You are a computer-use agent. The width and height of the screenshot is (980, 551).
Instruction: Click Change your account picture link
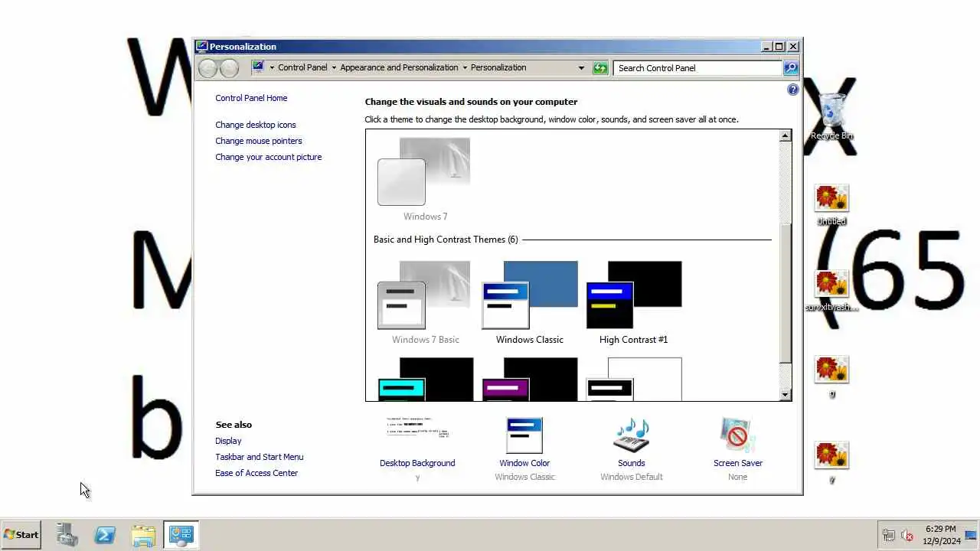pyautogui.click(x=269, y=157)
